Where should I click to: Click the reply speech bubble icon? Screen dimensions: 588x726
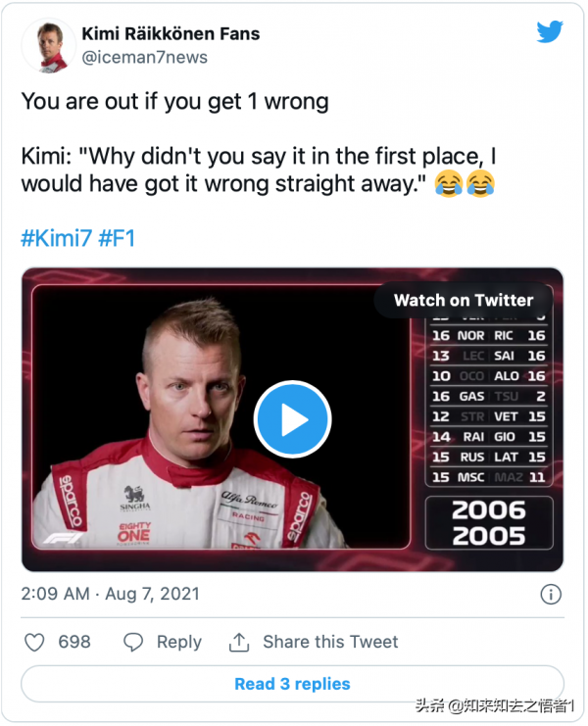tap(133, 642)
